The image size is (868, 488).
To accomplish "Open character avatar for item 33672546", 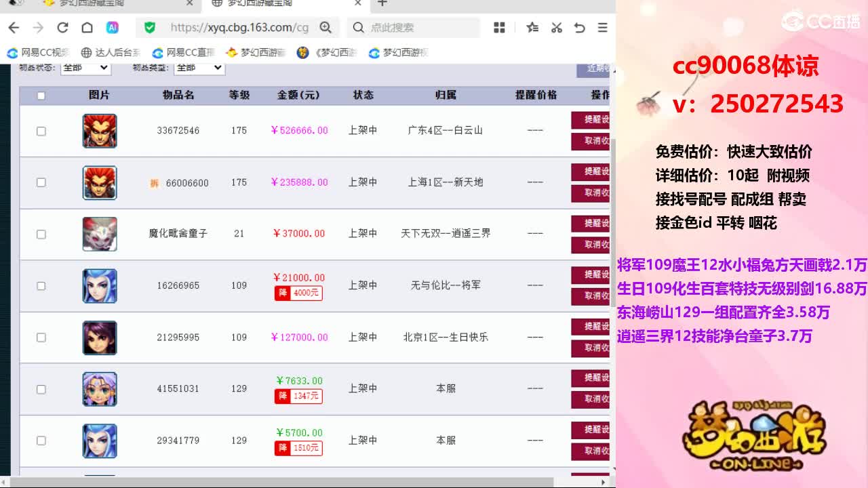I will 100,131.
